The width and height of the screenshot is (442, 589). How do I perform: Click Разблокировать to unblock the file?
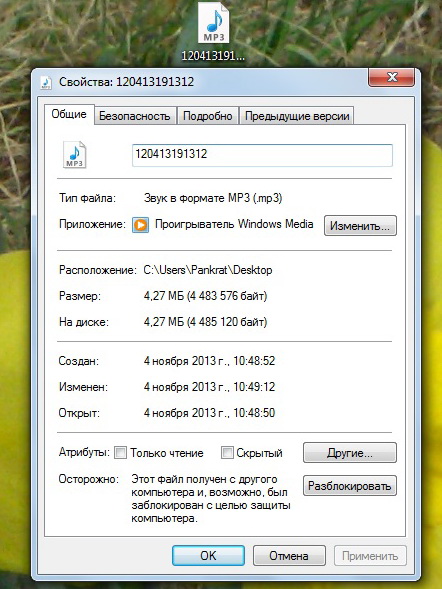[350, 486]
